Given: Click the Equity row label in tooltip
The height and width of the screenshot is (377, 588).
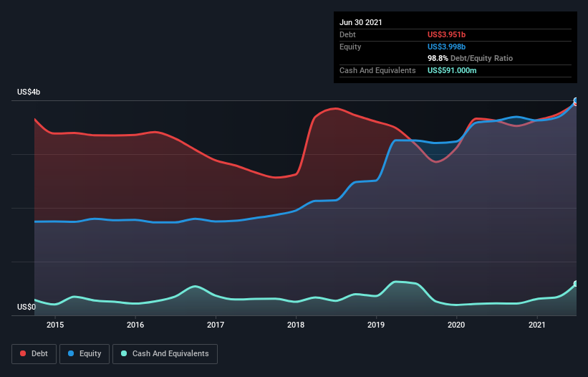Looking at the screenshot, I should (x=350, y=47).
